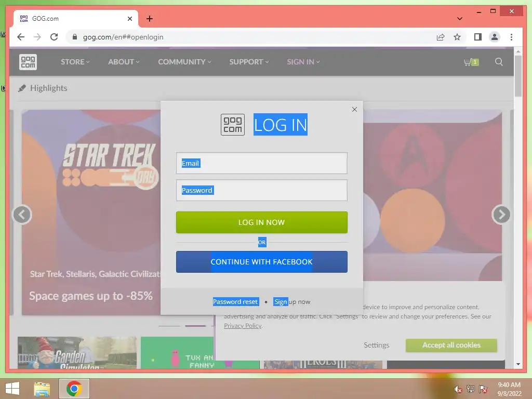
Task: Open the Action Center flag icon
Action: click(483, 389)
